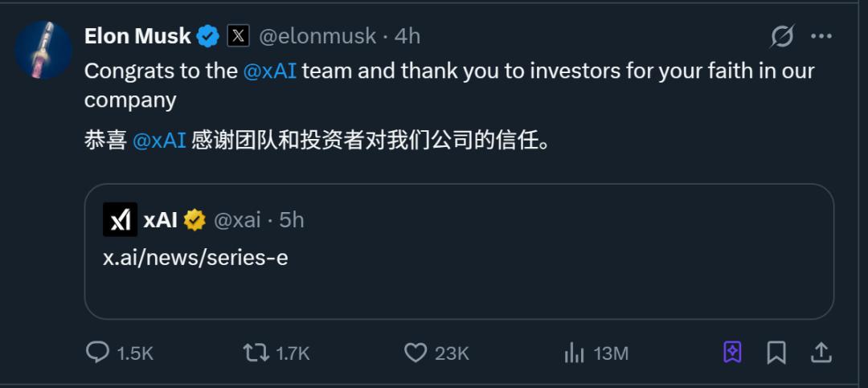The image size is (868, 388).
Task: Click the 4h timestamp of the tweet
Action: click(x=407, y=36)
